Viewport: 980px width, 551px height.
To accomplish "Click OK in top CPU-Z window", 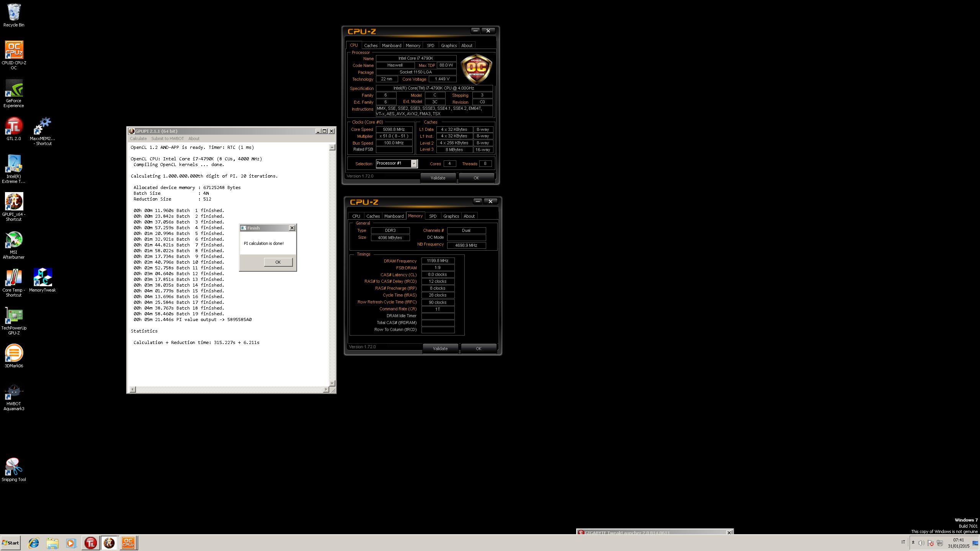I will click(476, 178).
